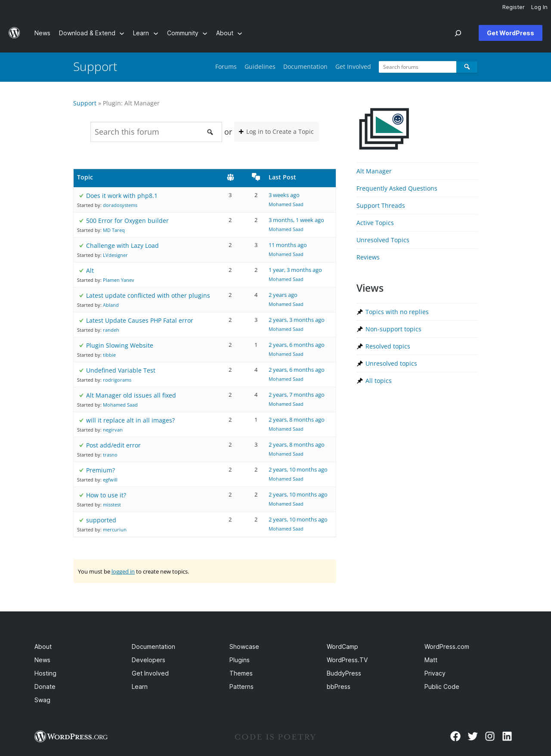Open the Twitter icon in footer
This screenshot has height=756, width=551.
pos(473,736)
